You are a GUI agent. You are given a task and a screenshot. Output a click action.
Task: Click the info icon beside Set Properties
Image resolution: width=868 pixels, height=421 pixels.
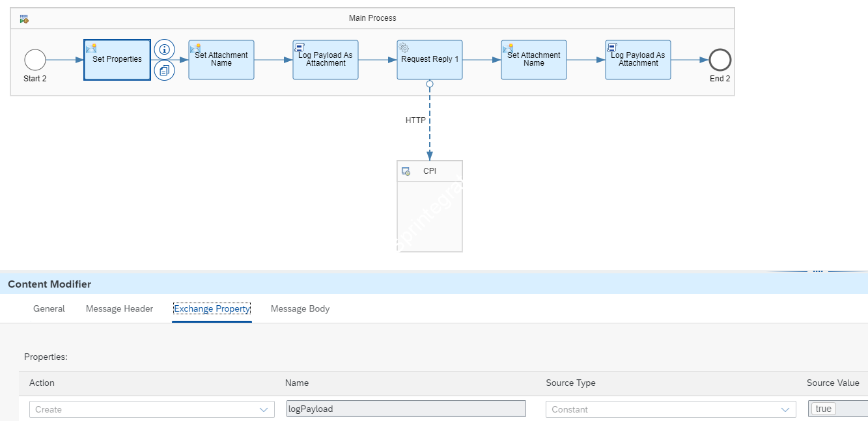(x=164, y=49)
